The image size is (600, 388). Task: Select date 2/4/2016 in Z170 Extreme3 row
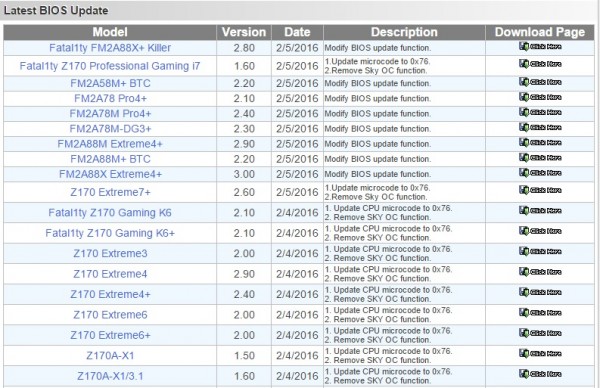point(297,253)
